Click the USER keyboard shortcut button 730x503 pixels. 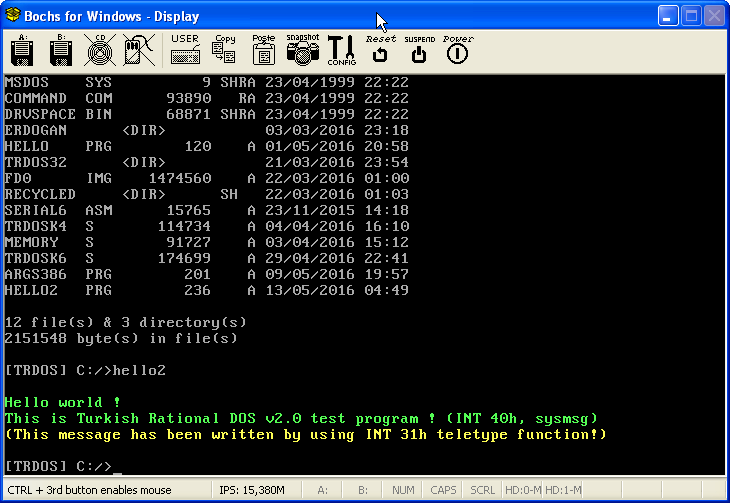185,49
